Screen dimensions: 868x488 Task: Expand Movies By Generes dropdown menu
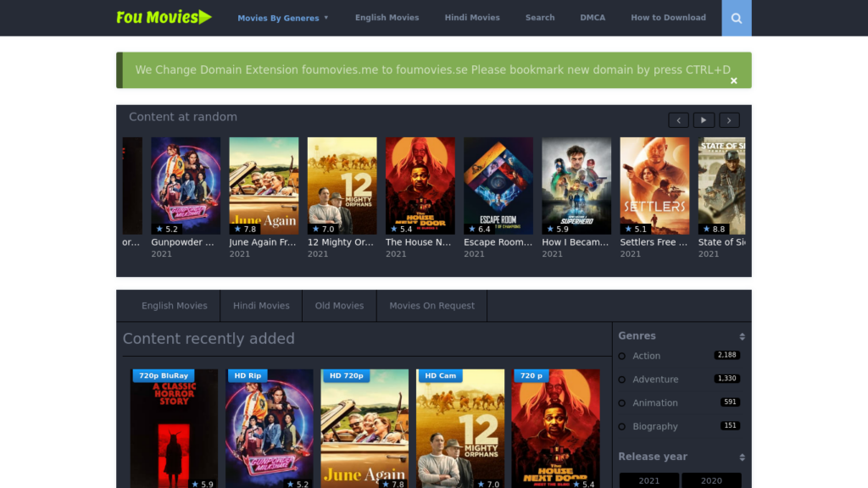pyautogui.click(x=283, y=18)
